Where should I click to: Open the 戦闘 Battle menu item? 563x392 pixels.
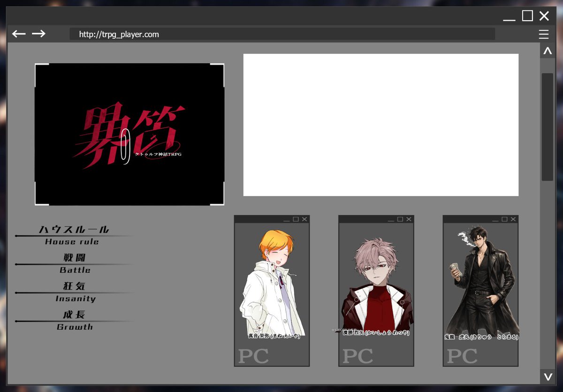coord(74,264)
